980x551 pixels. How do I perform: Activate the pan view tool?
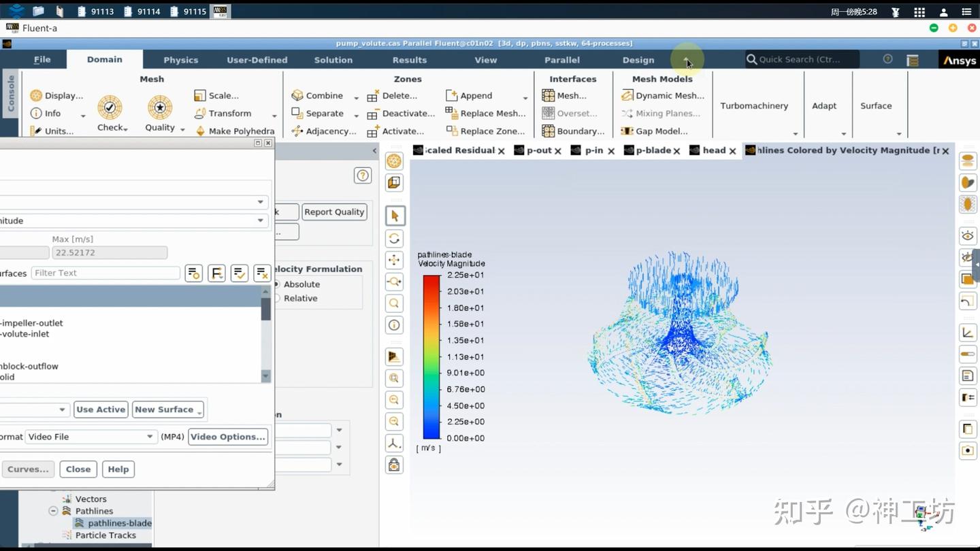[395, 260]
